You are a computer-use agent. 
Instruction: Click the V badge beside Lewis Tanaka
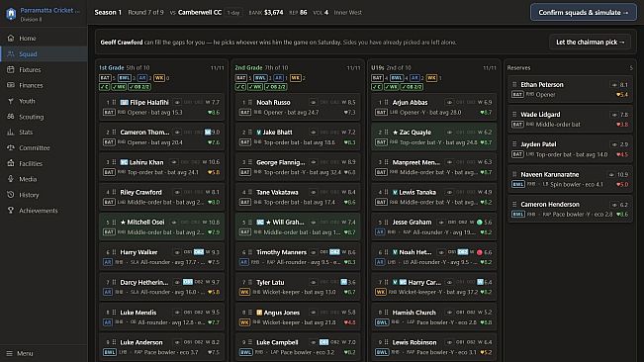[x=395, y=192]
